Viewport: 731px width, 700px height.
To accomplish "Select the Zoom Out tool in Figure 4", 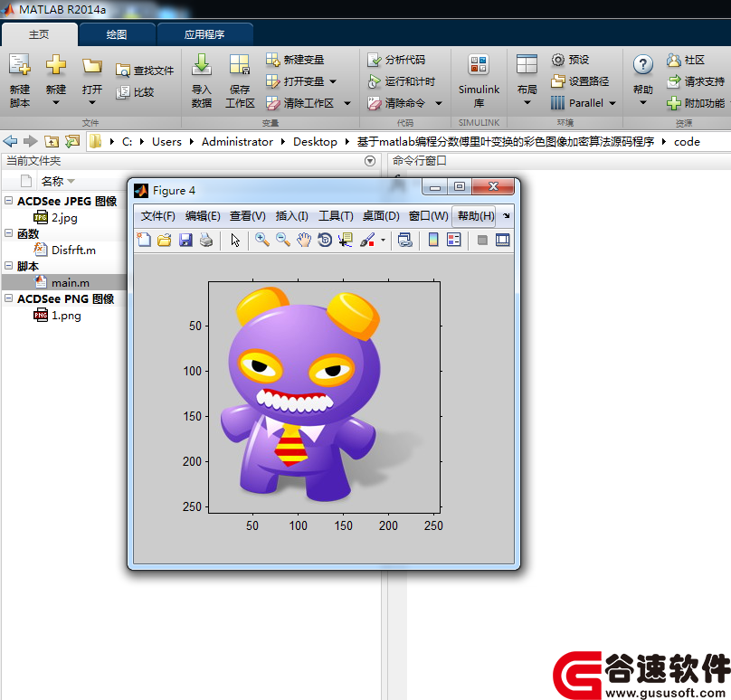I will pos(283,240).
